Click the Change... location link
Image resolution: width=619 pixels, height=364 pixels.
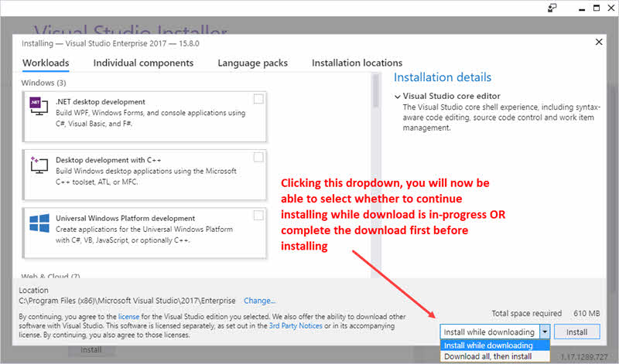(x=259, y=301)
